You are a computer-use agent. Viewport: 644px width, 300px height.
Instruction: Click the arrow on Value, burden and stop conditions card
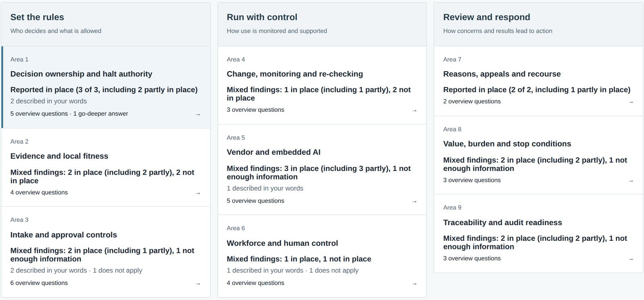(x=631, y=181)
